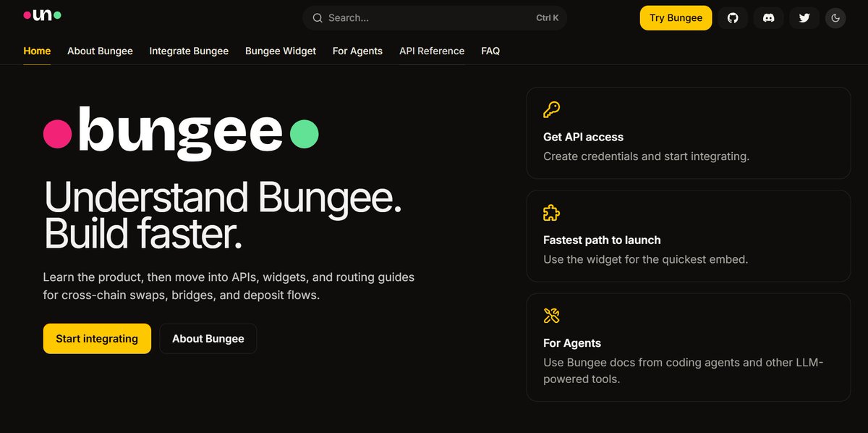Image resolution: width=868 pixels, height=433 pixels.
Task: Click the "Build faster." heading line
Action: click(143, 234)
